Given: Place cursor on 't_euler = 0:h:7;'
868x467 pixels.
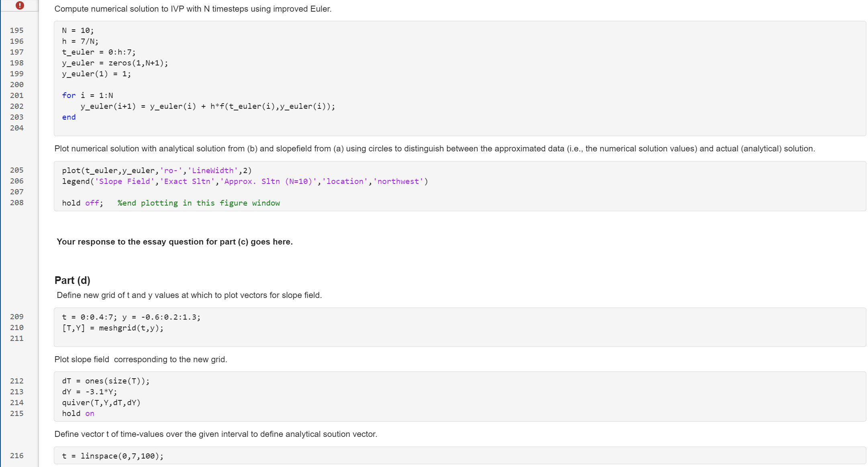Looking at the screenshot, I should coord(99,52).
